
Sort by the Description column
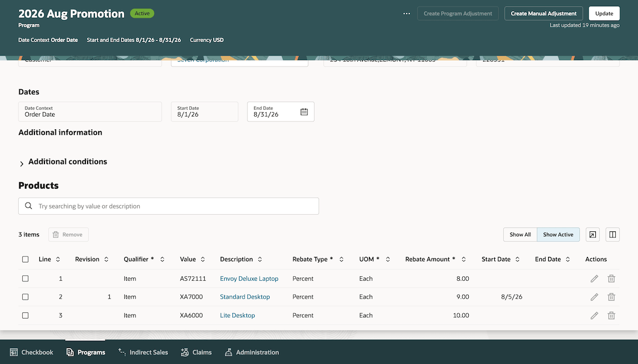click(260, 259)
